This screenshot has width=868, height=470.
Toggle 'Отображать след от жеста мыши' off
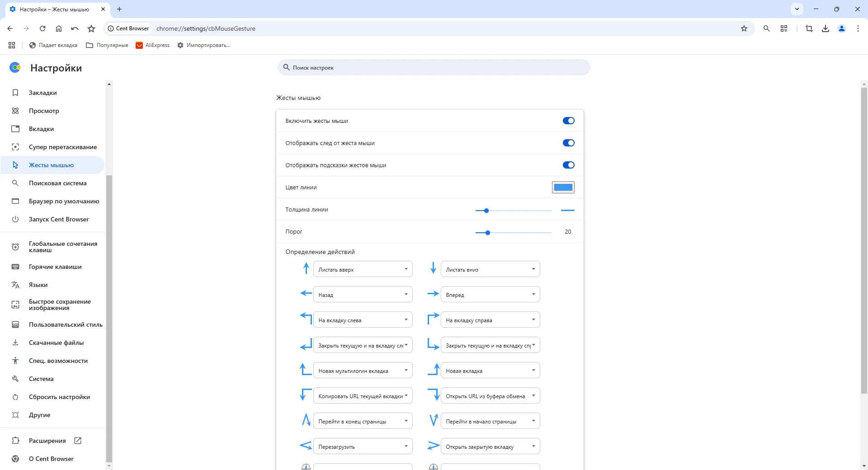click(568, 143)
